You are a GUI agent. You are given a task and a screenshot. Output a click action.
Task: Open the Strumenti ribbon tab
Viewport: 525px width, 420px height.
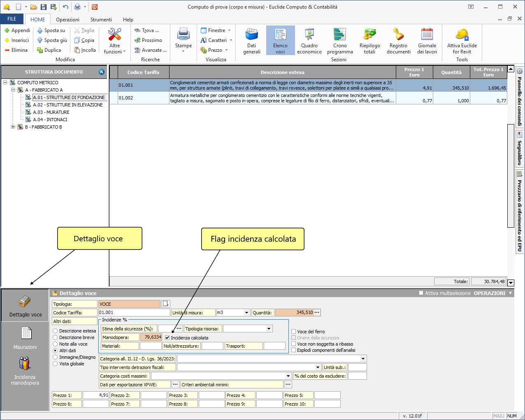[101, 20]
